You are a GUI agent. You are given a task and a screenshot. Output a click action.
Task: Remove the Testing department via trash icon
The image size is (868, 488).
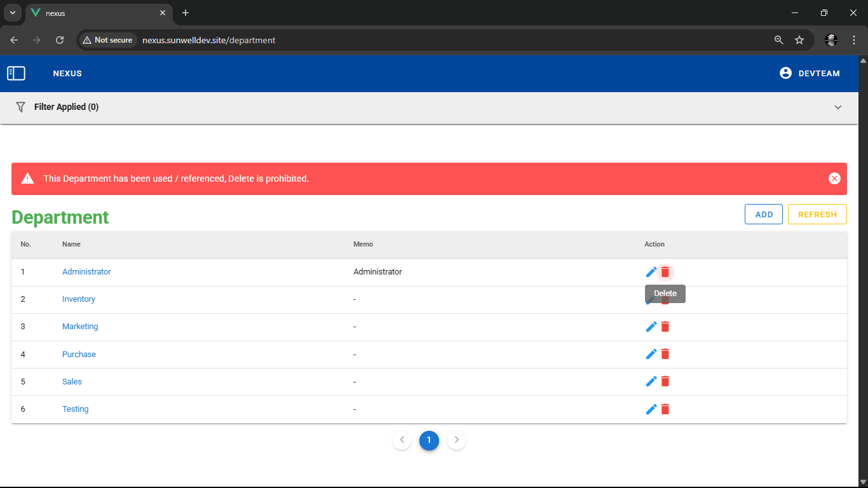pyautogui.click(x=665, y=409)
